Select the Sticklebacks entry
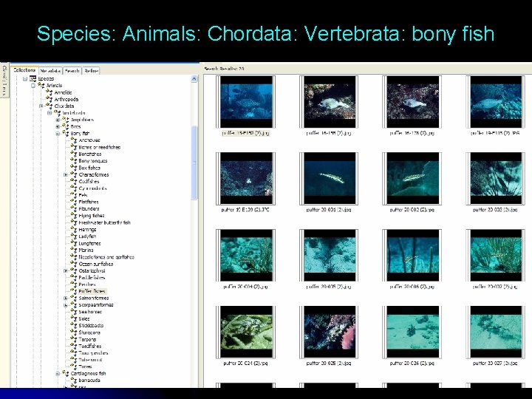This screenshot has height=399, width=532. (91, 325)
